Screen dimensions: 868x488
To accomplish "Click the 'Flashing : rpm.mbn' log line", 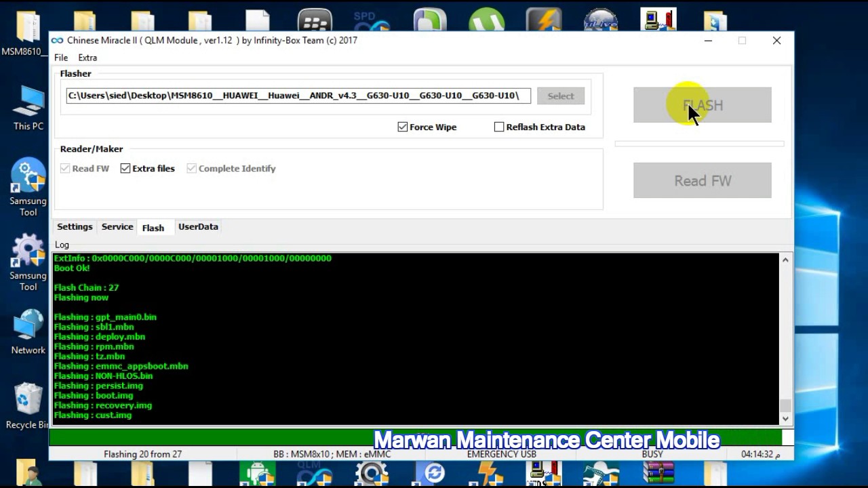I will click(x=94, y=346).
